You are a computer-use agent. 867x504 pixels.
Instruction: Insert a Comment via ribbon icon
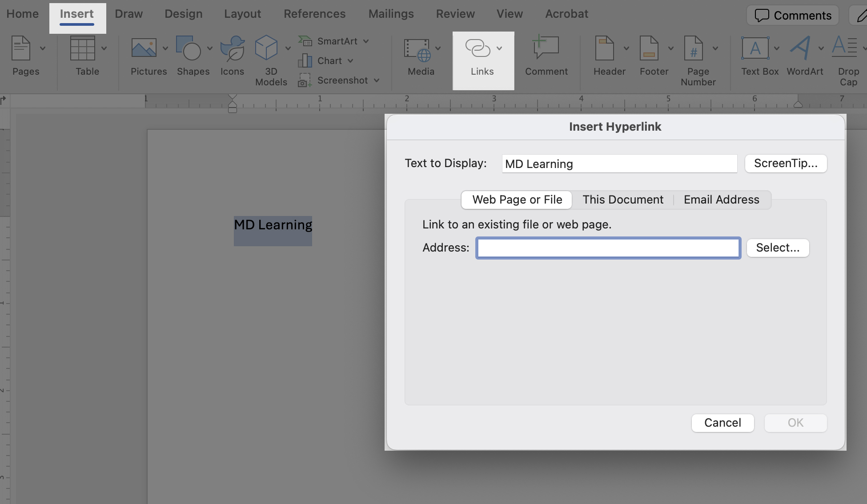click(x=546, y=48)
